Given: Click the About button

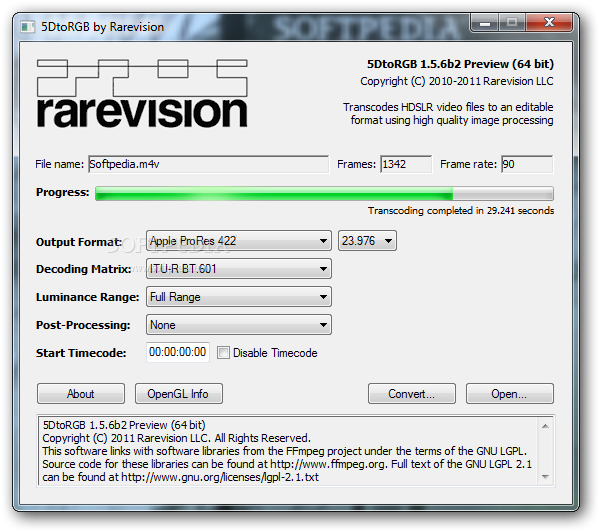Looking at the screenshot, I should [x=81, y=393].
